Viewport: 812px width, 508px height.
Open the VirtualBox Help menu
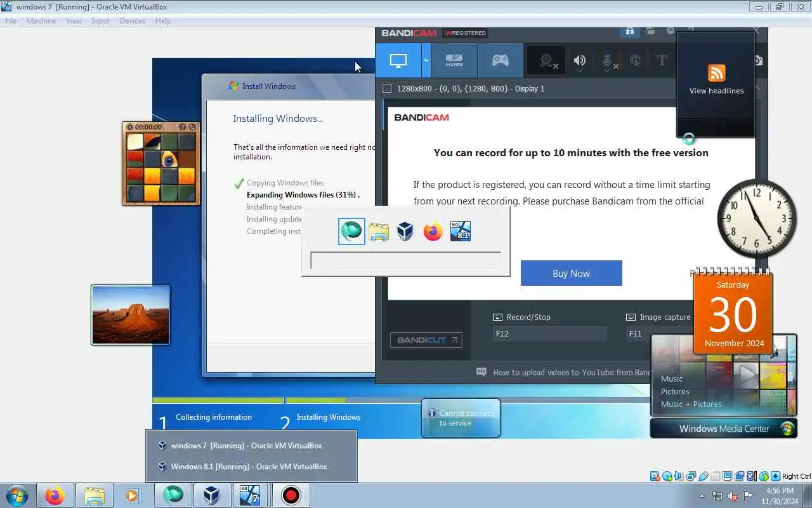pos(163,21)
